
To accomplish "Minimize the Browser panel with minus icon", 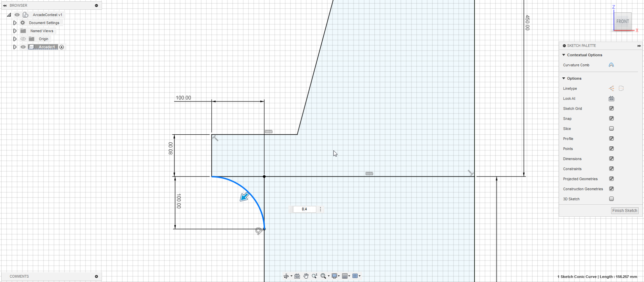I will point(96,5).
